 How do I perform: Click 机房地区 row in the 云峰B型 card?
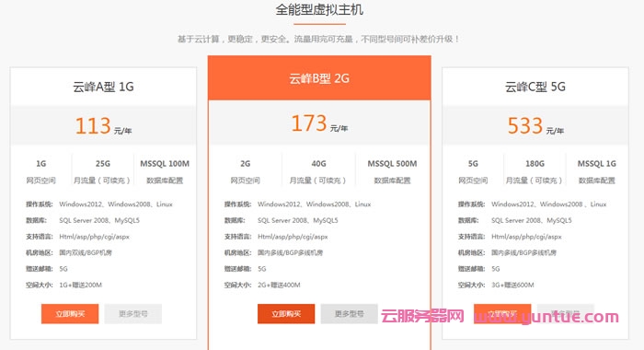pyautogui.click(x=273, y=252)
